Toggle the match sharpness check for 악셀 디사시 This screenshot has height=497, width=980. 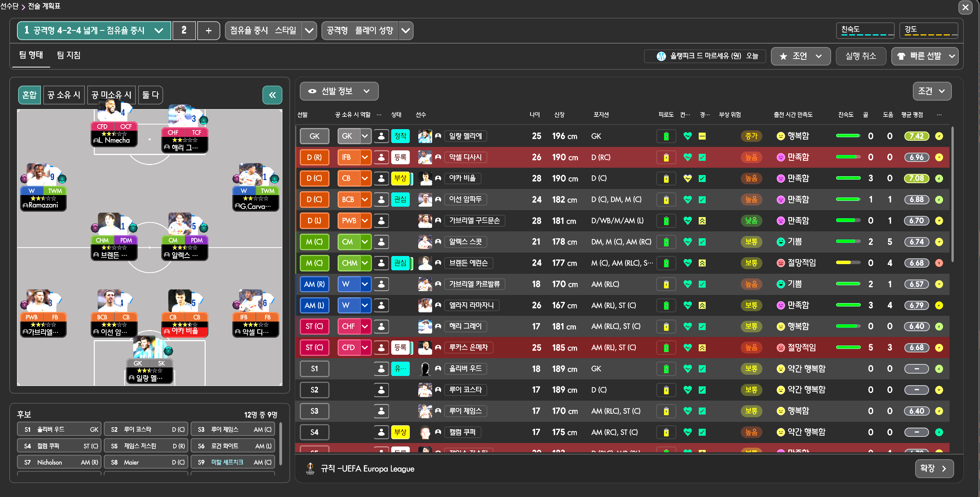point(702,157)
